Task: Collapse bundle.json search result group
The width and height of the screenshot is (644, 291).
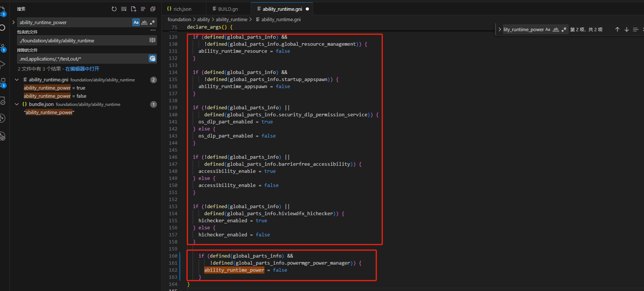Action: [17, 104]
